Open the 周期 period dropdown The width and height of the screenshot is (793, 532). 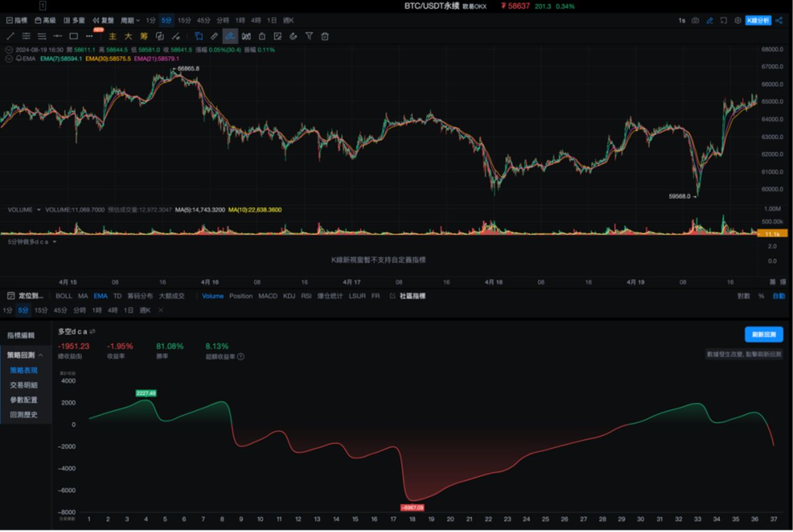click(x=130, y=21)
